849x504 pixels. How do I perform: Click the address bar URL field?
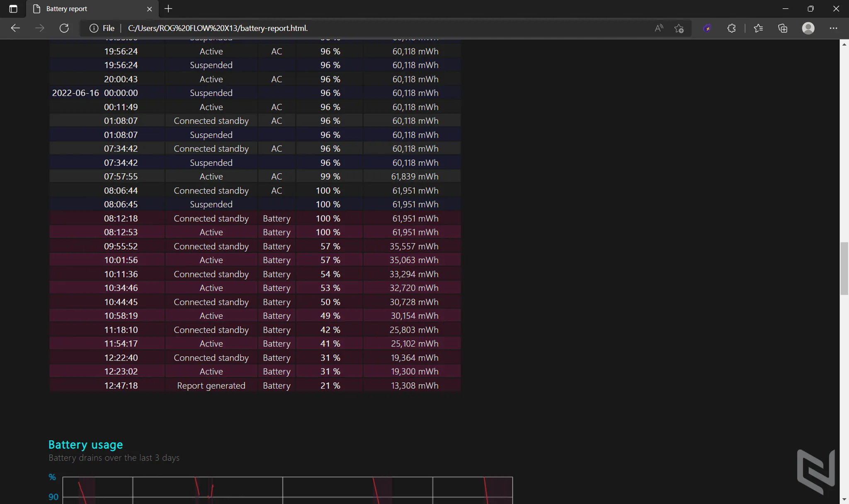[x=386, y=28]
